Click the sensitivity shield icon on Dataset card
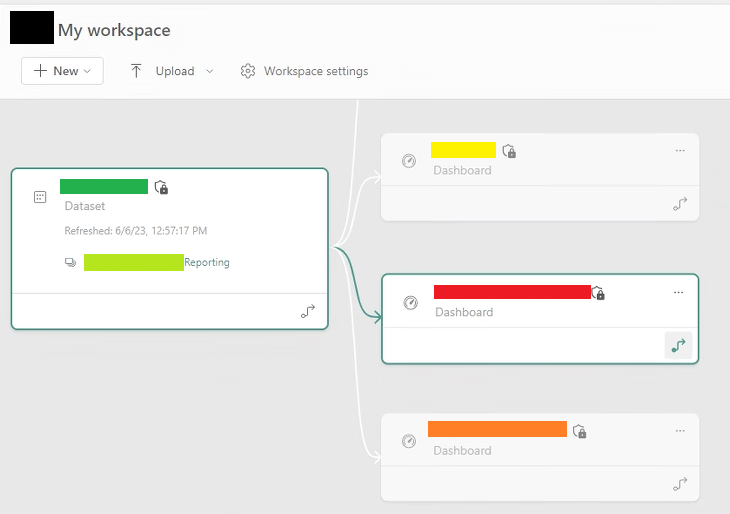 162,187
